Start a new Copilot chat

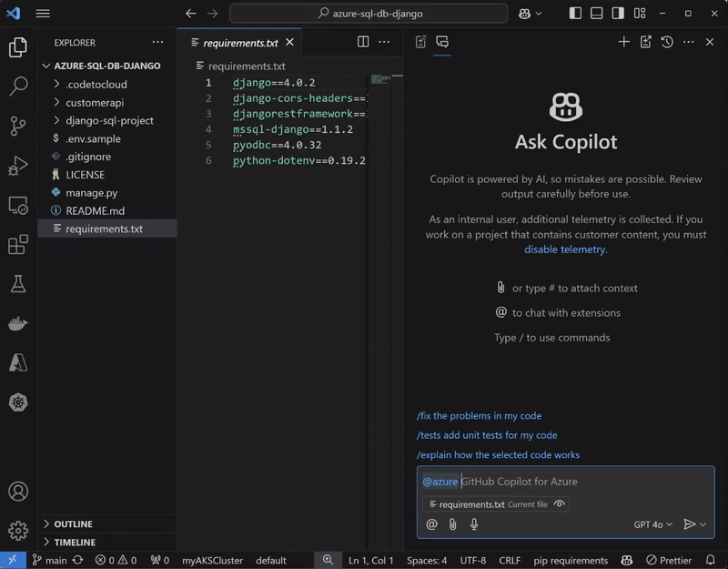click(624, 42)
